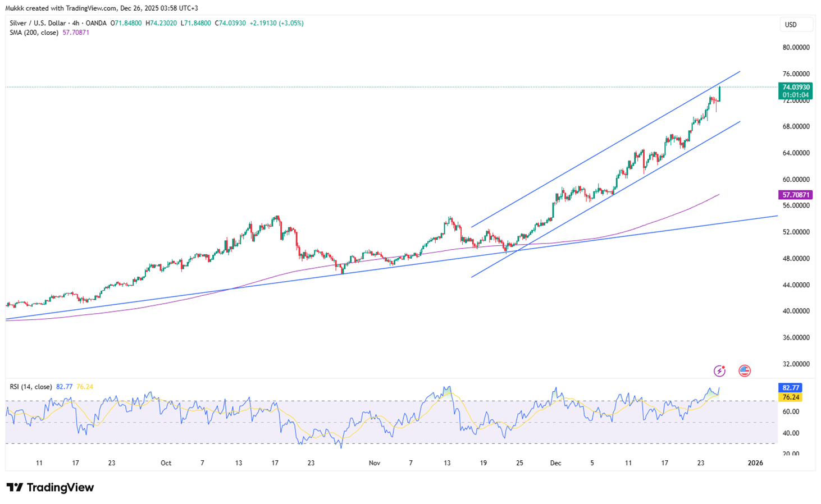Screen dimensions: 821x504
Task: Click the OANDA data source label
Action: click(x=96, y=23)
